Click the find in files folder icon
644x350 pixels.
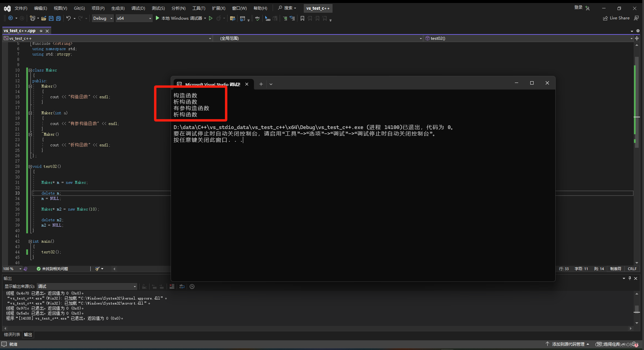tap(233, 18)
